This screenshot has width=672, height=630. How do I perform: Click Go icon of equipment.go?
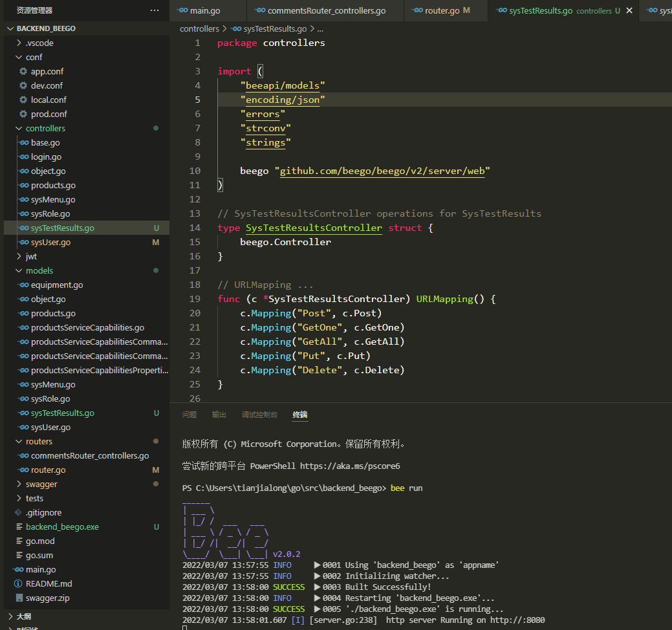pos(24,285)
